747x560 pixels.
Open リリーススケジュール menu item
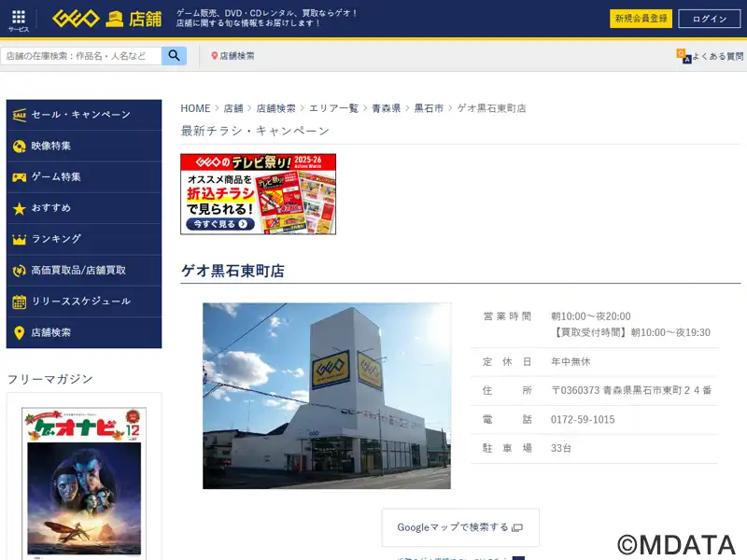(84, 301)
